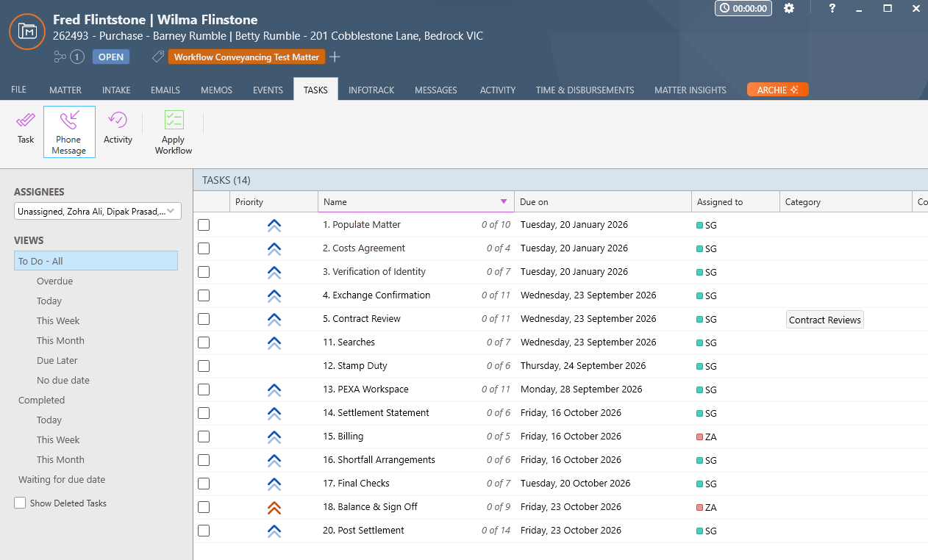Click Workflow Conveyancing Test Matter tag
This screenshot has height=560, width=928.
tap(246, 57)
